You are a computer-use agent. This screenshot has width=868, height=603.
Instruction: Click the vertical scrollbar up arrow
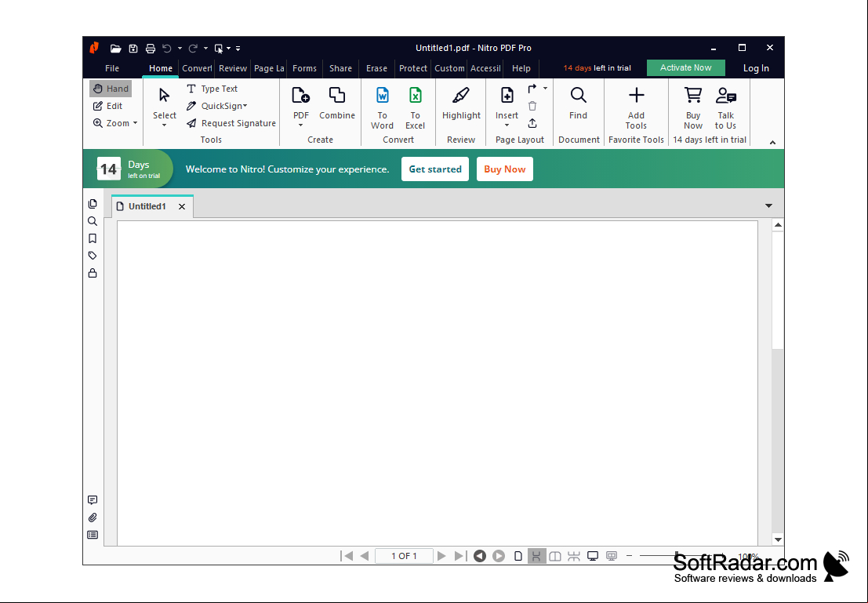click(778, 225)
